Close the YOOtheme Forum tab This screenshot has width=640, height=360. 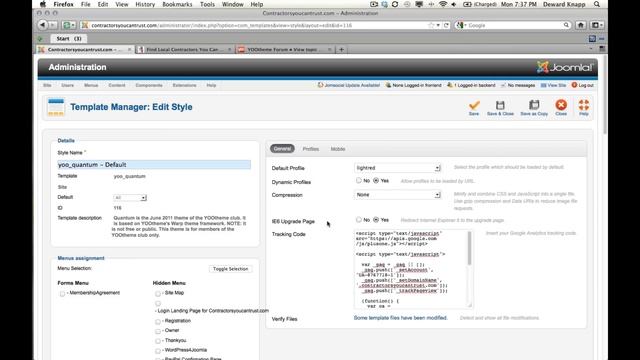329,49
